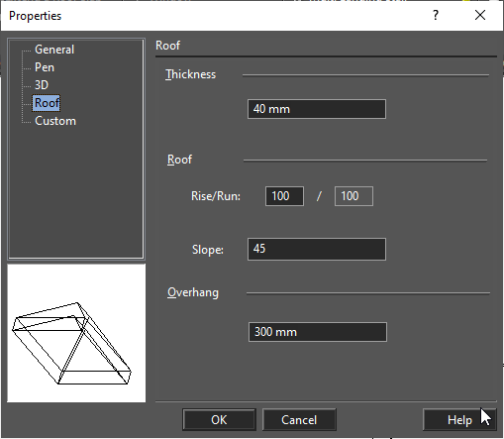Click the Run value field after the slash
The width and height of the screenshot is (504, 439).
pos(353,196)
